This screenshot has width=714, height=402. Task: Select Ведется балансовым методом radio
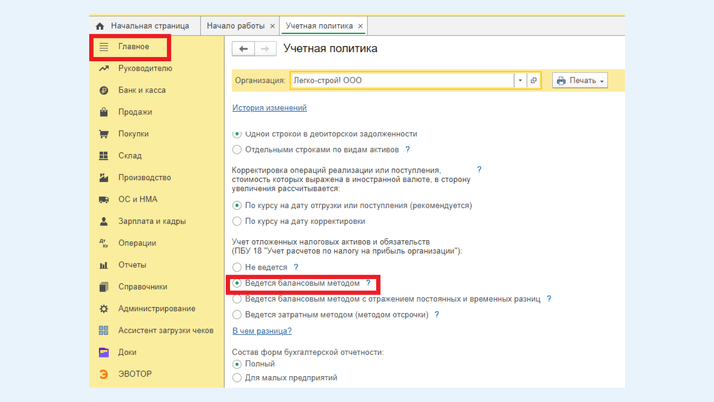point(237,283)
